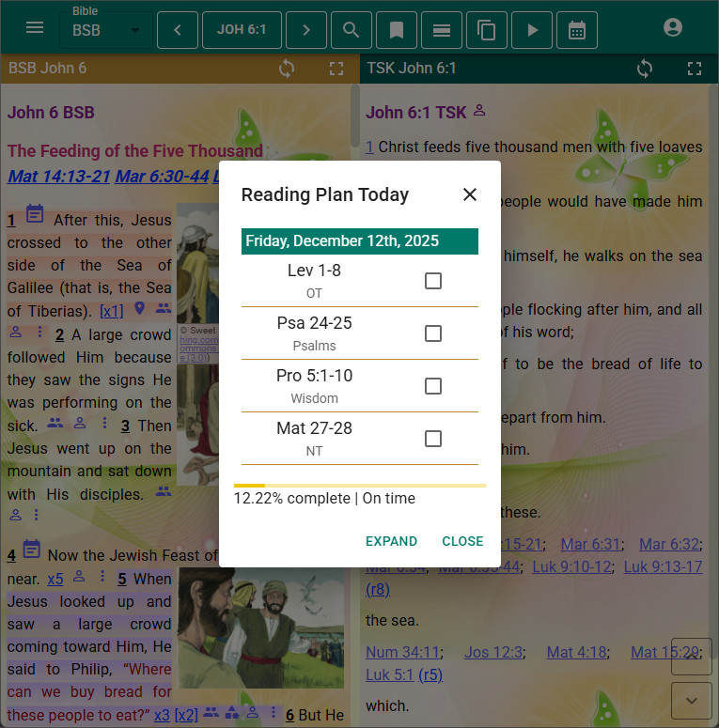The image size is (719, 728).
Task: Open the Mat 14:13-21 cross reference link
Action: pos(59,177)
